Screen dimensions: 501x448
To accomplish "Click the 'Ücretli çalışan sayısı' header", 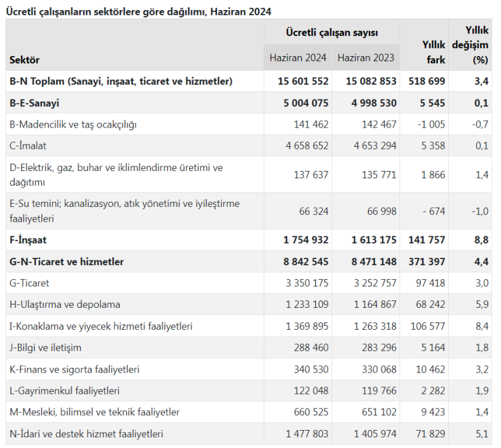I will [x=331, y=32].
